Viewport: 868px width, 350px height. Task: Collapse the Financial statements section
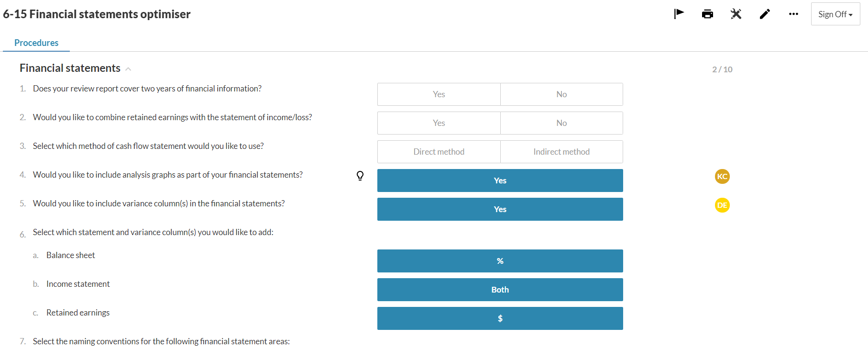pyautogui.click(x=128, y=69)
